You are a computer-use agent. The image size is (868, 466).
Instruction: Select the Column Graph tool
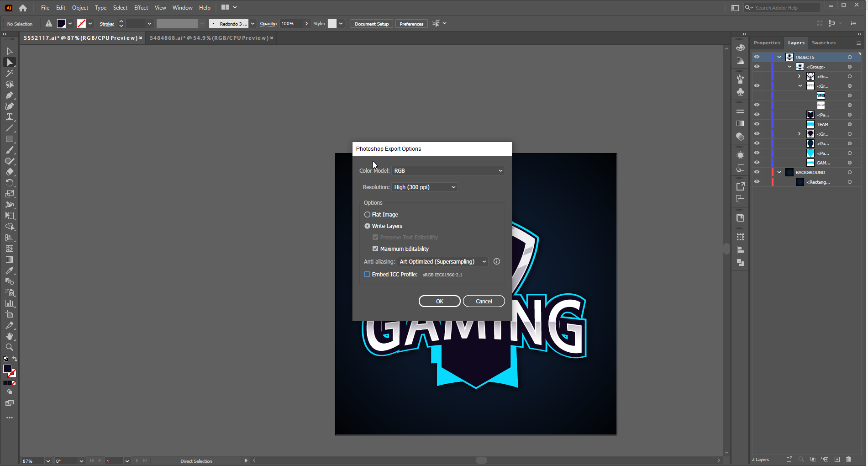click(10, 304)
